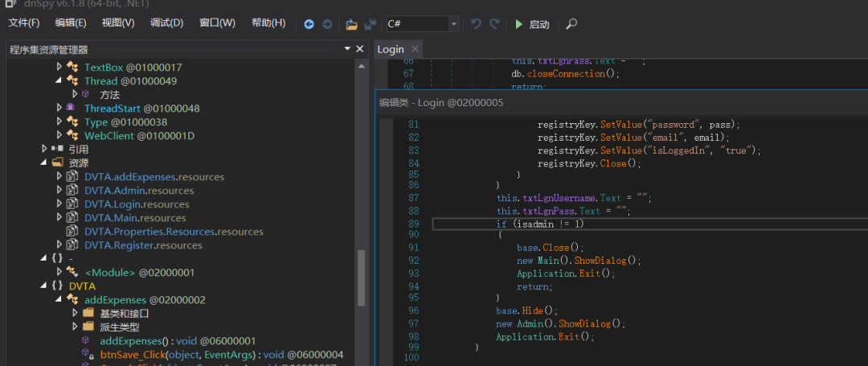Image resolution: width=868 pixels, height=366 pixels.
Task: Click the open file folder icon
Action: click(x=352, y=24)
